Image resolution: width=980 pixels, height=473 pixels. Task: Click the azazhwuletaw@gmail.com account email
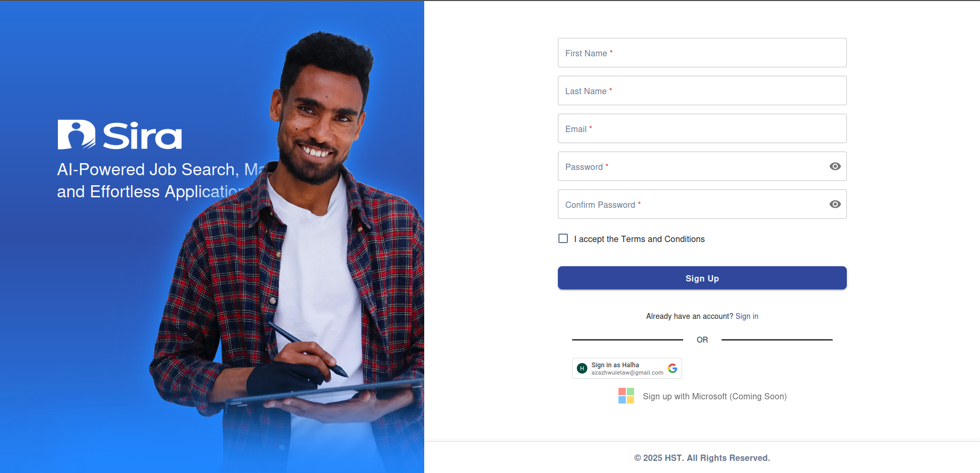[627, 373]
